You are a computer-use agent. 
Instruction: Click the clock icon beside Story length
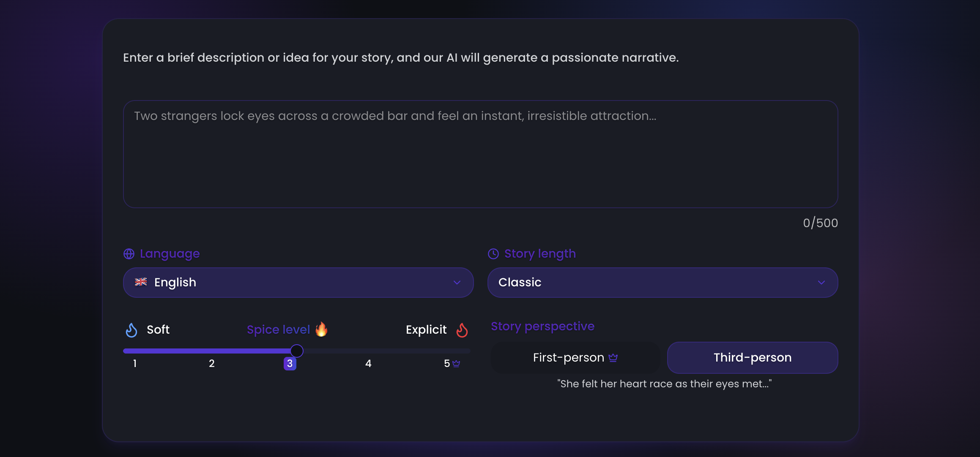tap(493, 254)
